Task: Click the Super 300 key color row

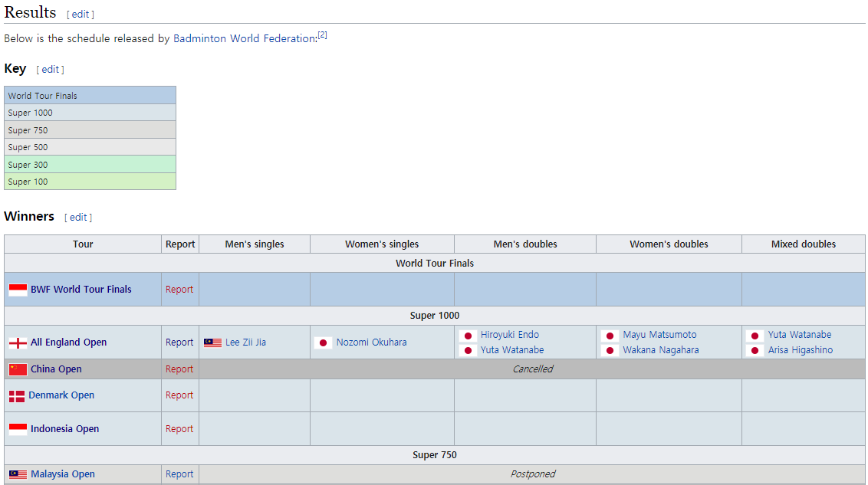Action: (90, 164)
